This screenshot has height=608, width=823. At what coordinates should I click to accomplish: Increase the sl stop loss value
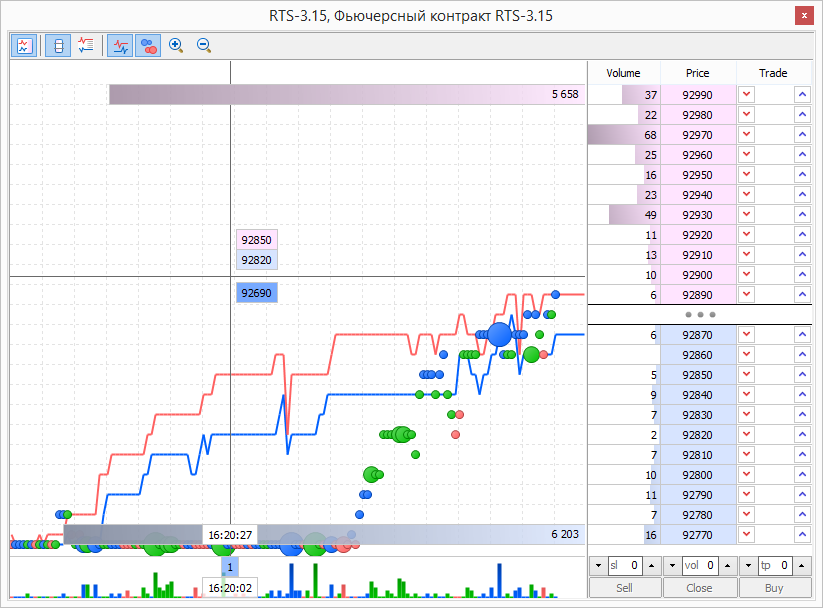tap(652, 565)
